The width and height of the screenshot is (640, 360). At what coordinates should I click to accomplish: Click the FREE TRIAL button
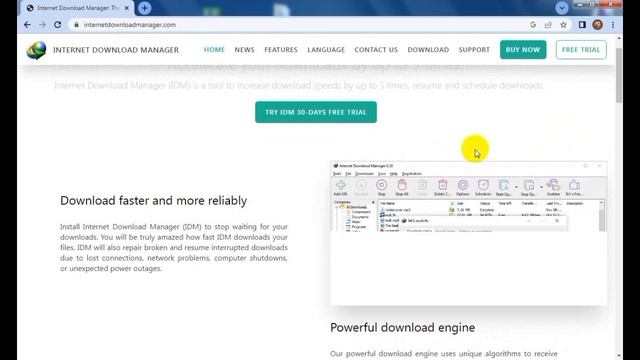coord(581,50)
